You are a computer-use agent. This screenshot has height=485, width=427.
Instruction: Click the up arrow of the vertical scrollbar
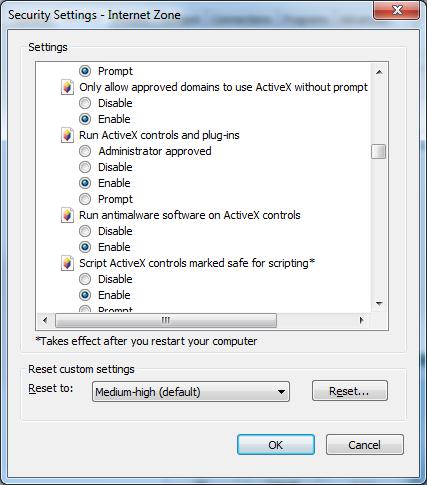(379, 72)
